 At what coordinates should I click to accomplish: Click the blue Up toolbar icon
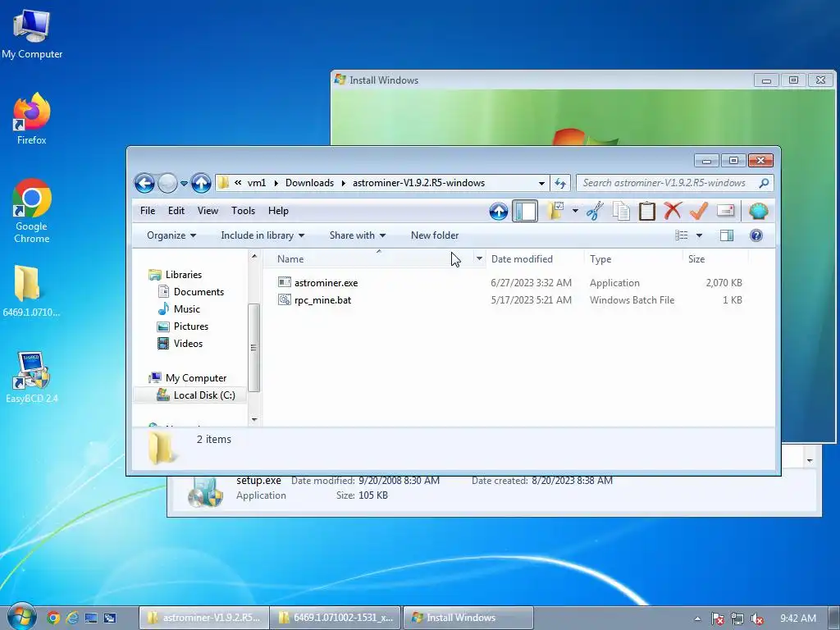(x=498, y=211)
